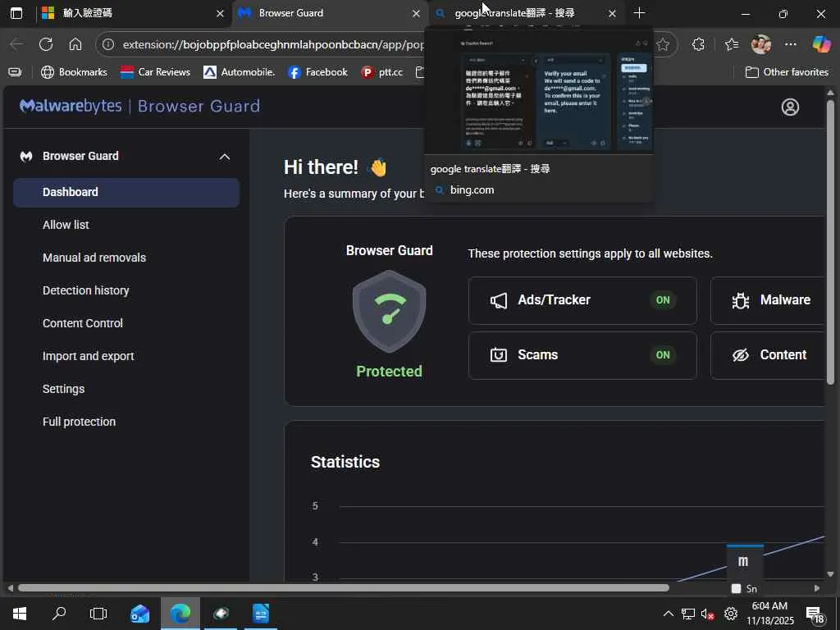Viewport: 840px width, 630px height.
Task: Open the network tray icon
Action: 688,614
